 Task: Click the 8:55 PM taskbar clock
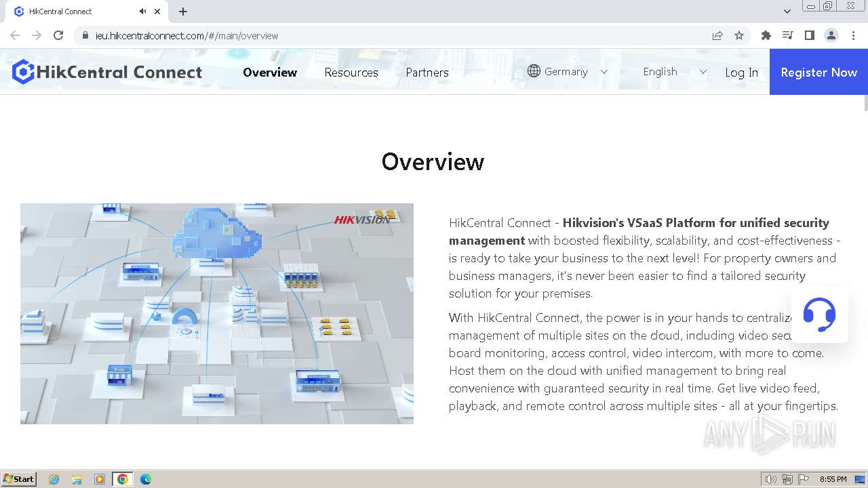click(833, 479)
